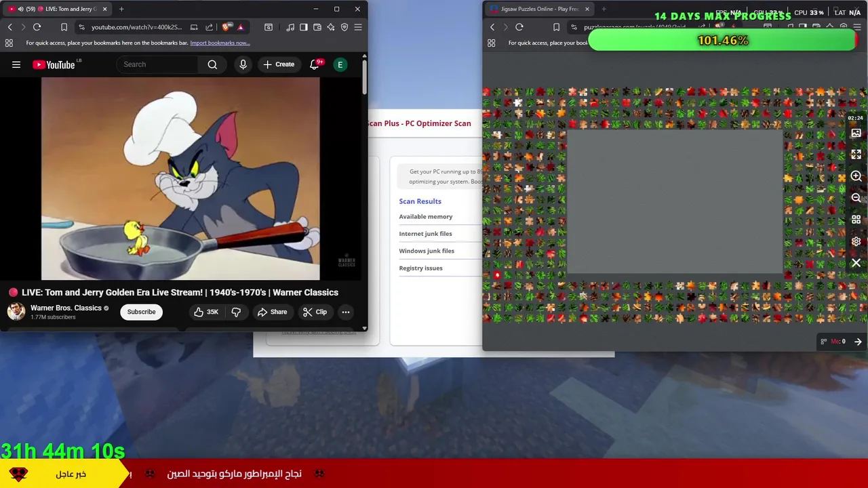This screenshot has width=868, height=488.
Task: Click the Clip button under video
Action: pyautogui.click(x=315, y=312)
